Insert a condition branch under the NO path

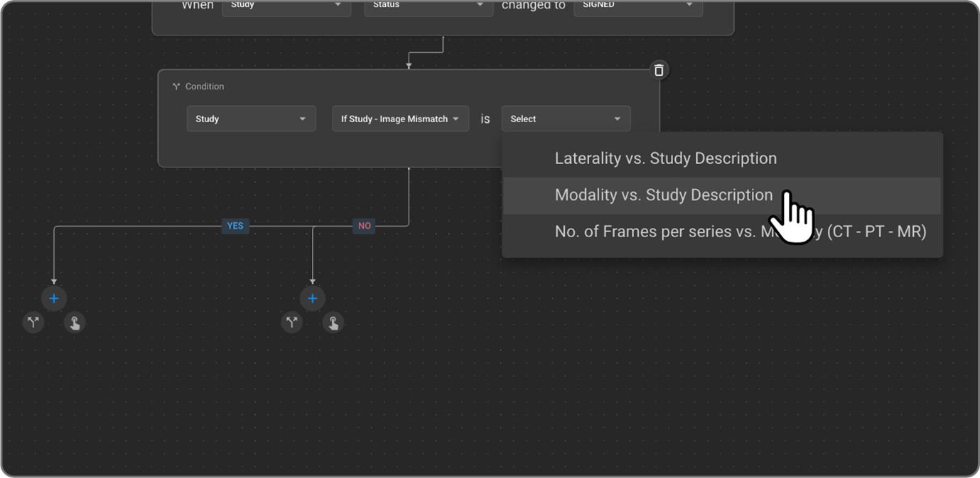click(x=292, y=322)
